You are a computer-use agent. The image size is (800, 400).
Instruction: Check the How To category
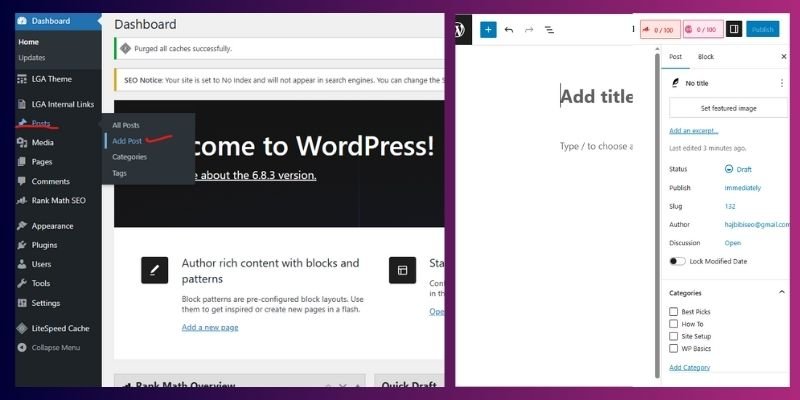point(673,324)
